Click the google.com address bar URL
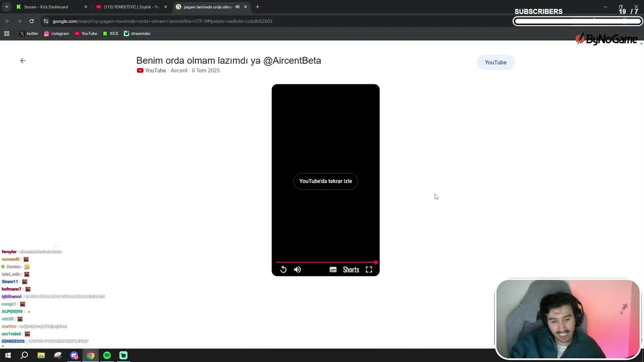The image size is (644, 362). point(162,21)
